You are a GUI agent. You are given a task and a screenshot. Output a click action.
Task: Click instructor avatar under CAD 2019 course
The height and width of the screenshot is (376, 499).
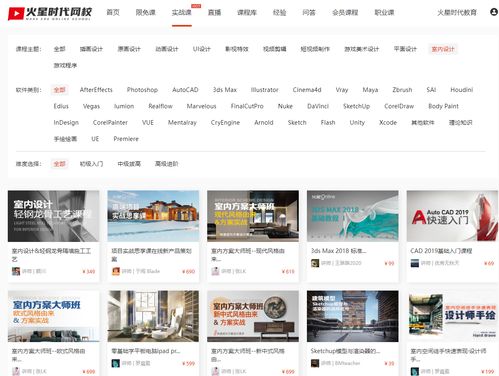tap(415, 263)
